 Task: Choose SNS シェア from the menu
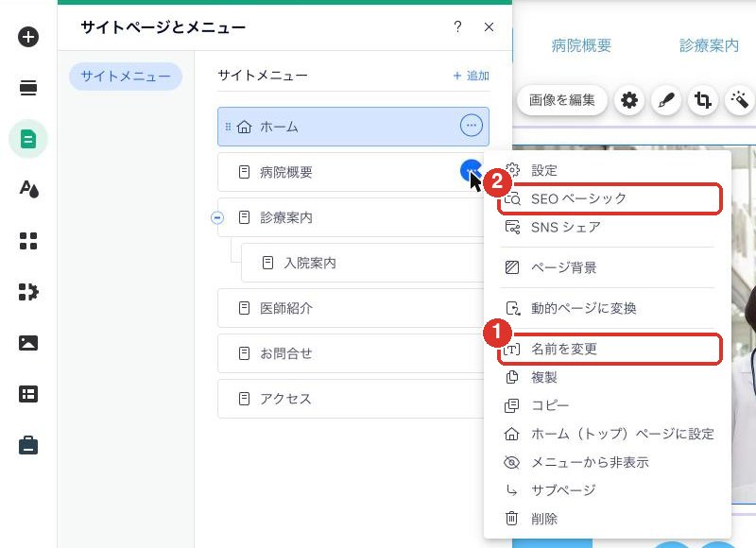608,227
